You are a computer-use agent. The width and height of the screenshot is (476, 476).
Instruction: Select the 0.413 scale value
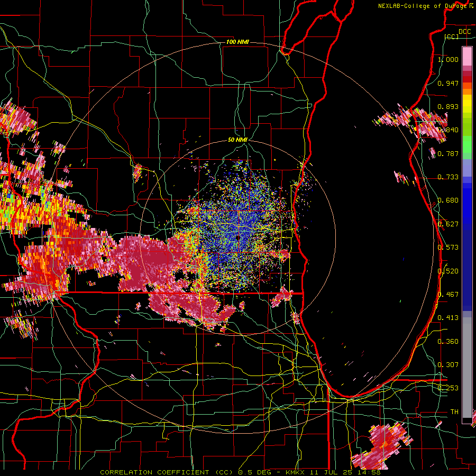448,318
